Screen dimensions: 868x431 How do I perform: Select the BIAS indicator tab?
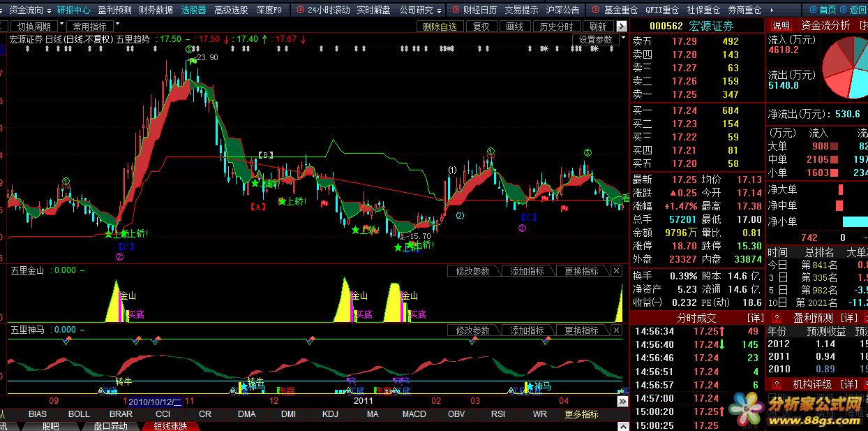pyautogui.click(x=38, y=414)
